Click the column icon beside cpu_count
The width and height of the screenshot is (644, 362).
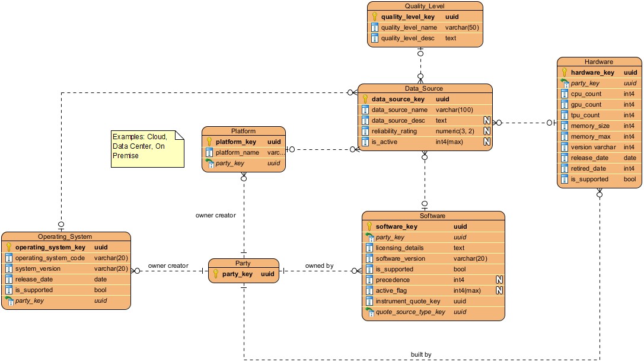click(x=565, y=94)
